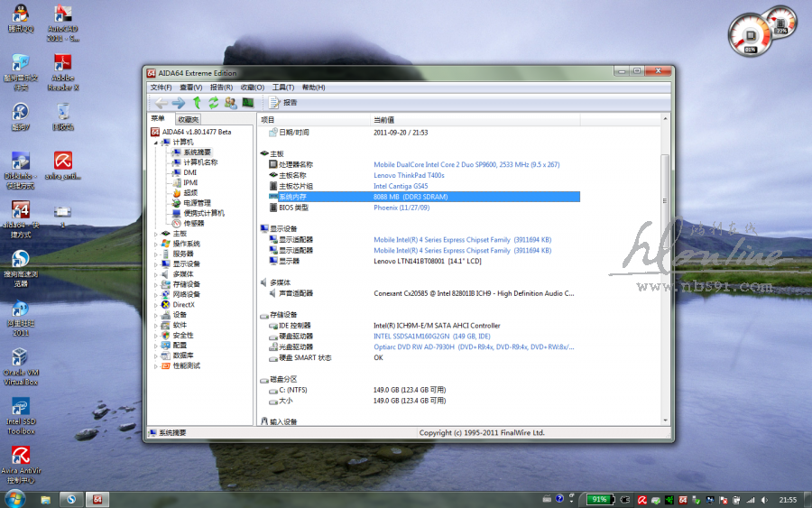Click the users icon in the toolbar

230,103
